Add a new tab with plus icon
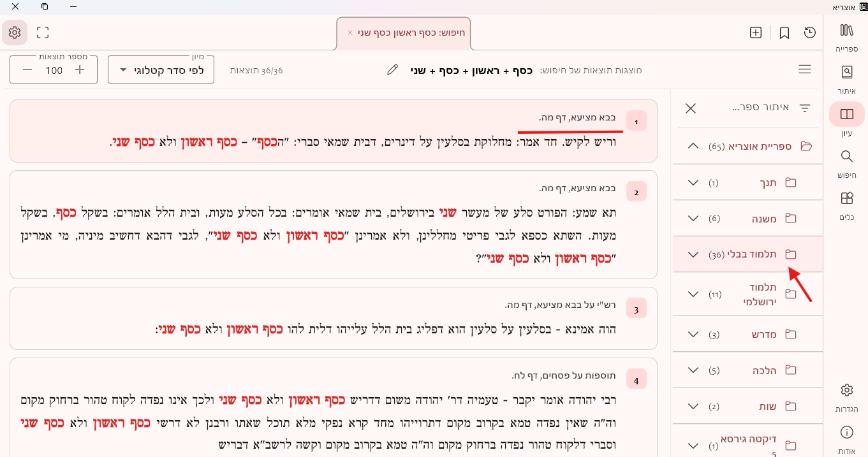This screenshot has width=868, height=457. [x=756, y=33]
